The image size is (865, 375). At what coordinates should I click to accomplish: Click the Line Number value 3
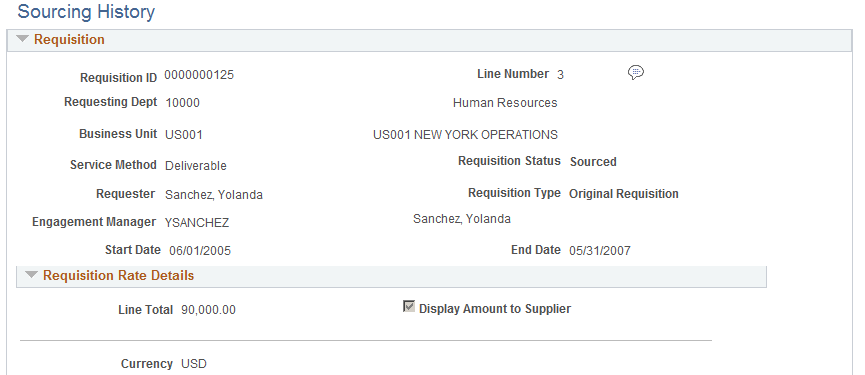[x=560, y=75]
